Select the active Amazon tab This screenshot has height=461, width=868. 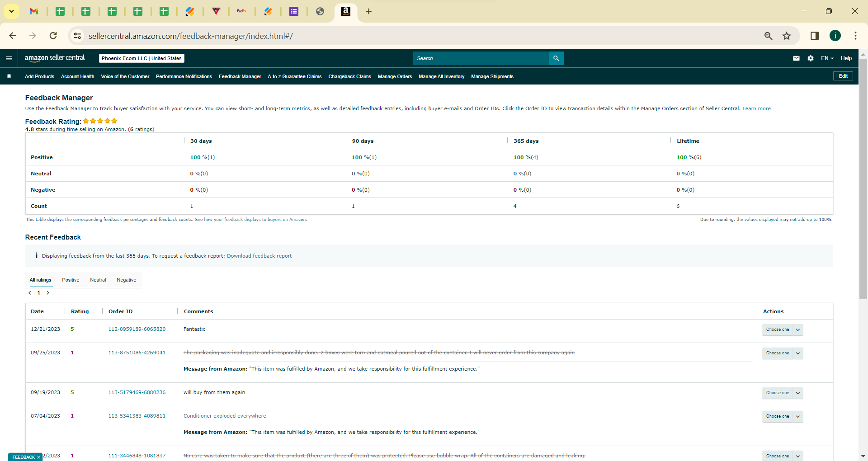(x=346, y=11)
